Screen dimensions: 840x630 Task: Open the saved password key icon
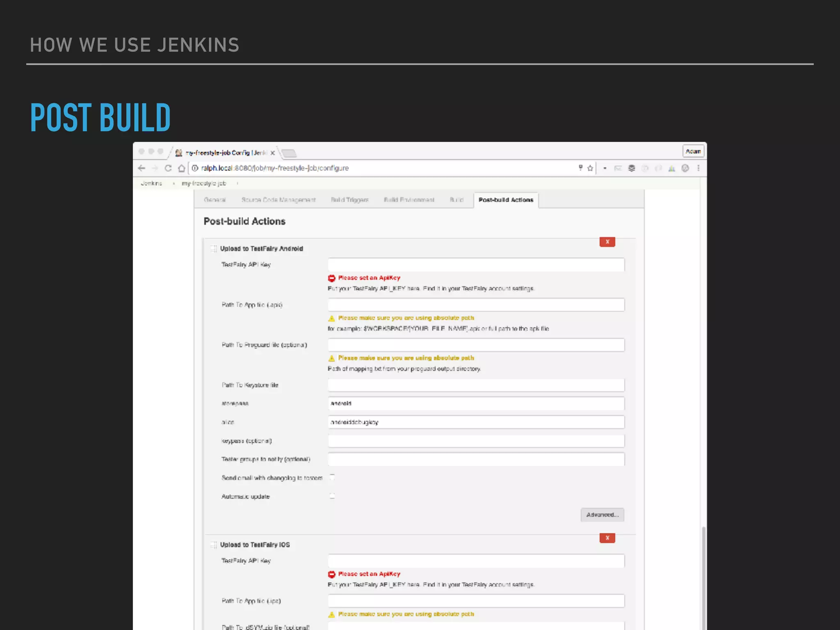(580, 168)
